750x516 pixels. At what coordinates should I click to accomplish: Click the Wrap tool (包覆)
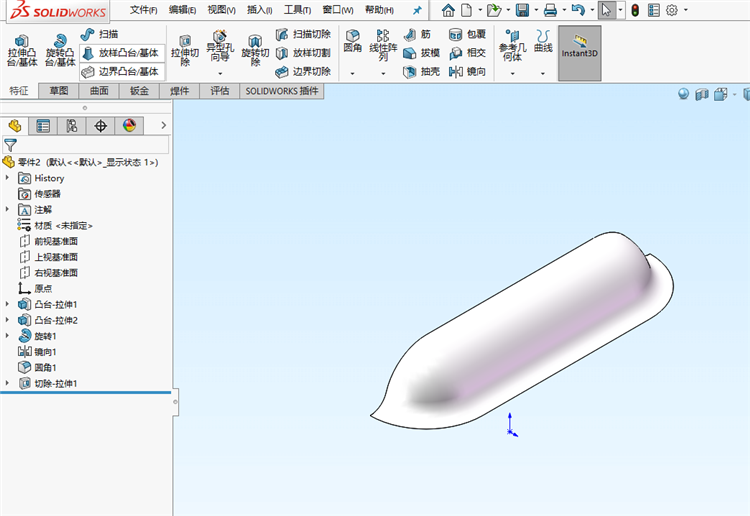coord(467,34)
